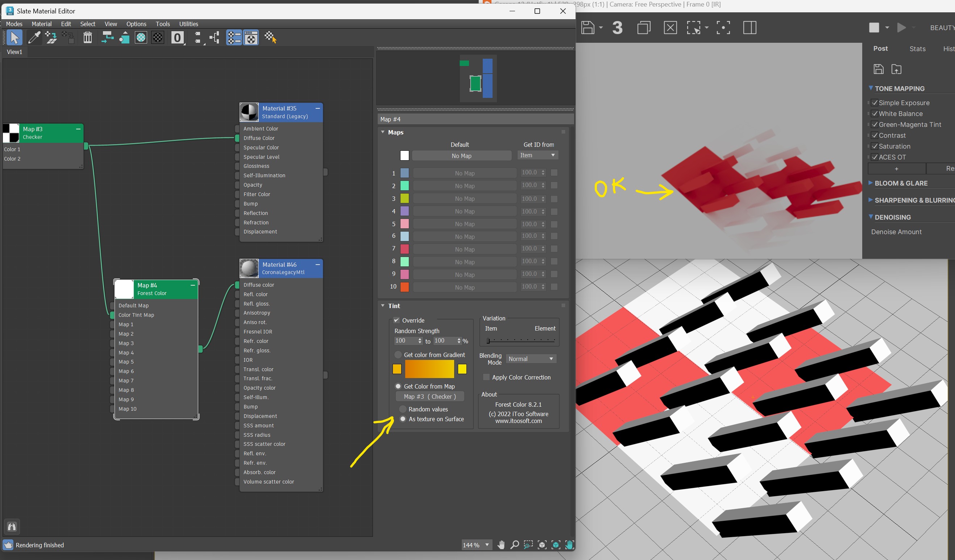Select the Random values radio button
The height and width of the screenshot is (560, 955).
tap(403, 409)
